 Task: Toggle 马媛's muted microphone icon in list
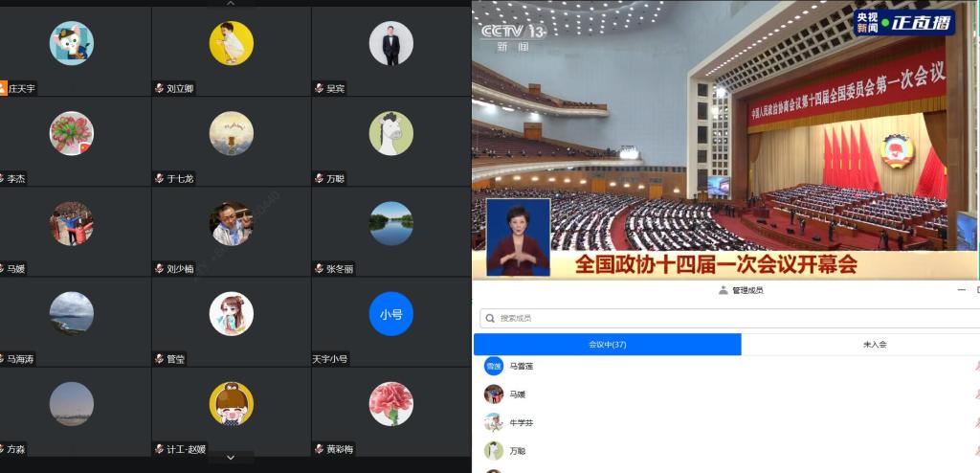976,394
